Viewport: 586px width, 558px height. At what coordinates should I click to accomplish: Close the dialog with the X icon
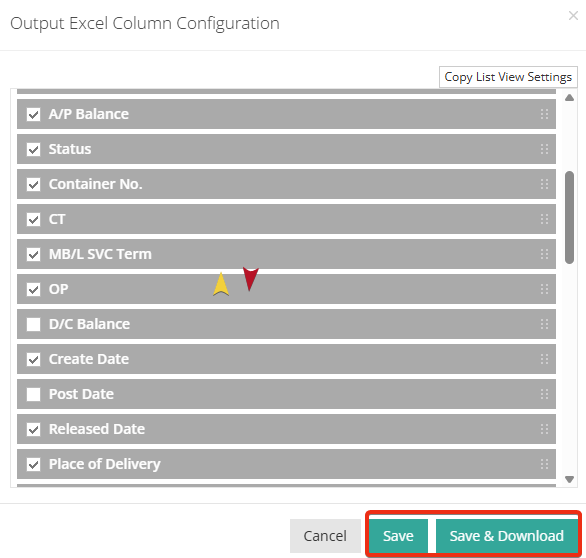coord(573,16)
